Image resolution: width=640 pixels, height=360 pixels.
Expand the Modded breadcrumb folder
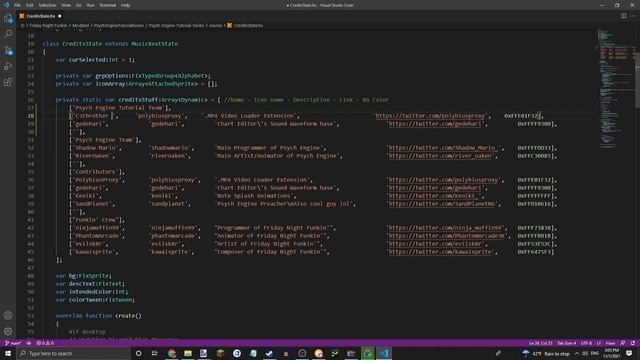[x=80, y=25]
